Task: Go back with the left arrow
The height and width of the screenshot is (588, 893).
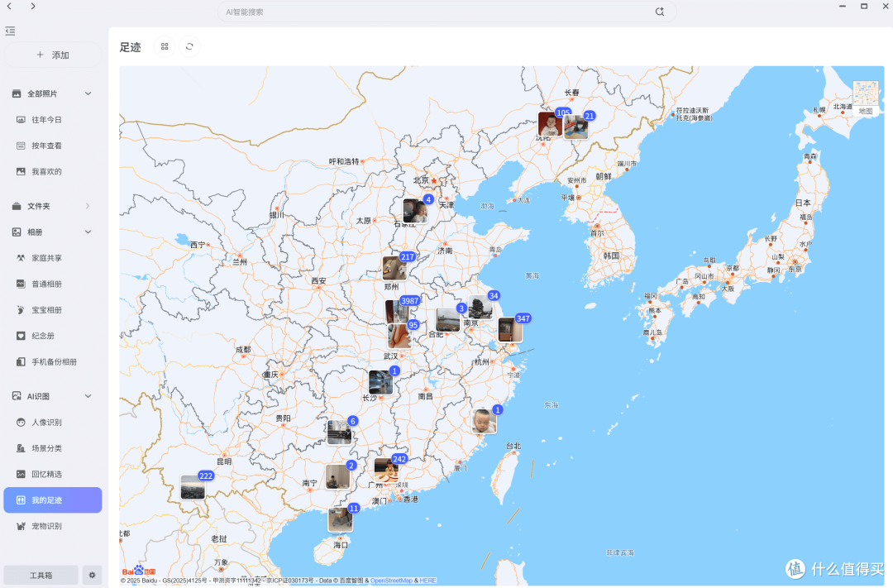Action: pyautogui.click(x=9, y=7)
